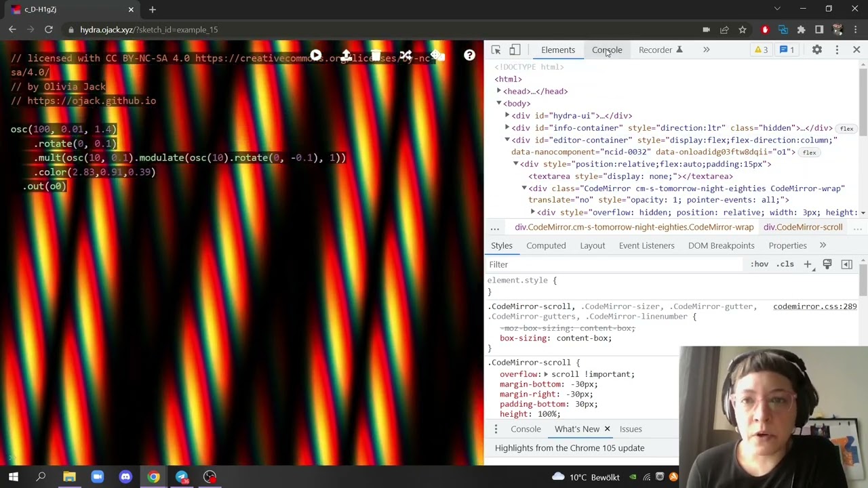The image size is (868, 488).
Task: Collapse the body element node
Action: tap(499, 103)
